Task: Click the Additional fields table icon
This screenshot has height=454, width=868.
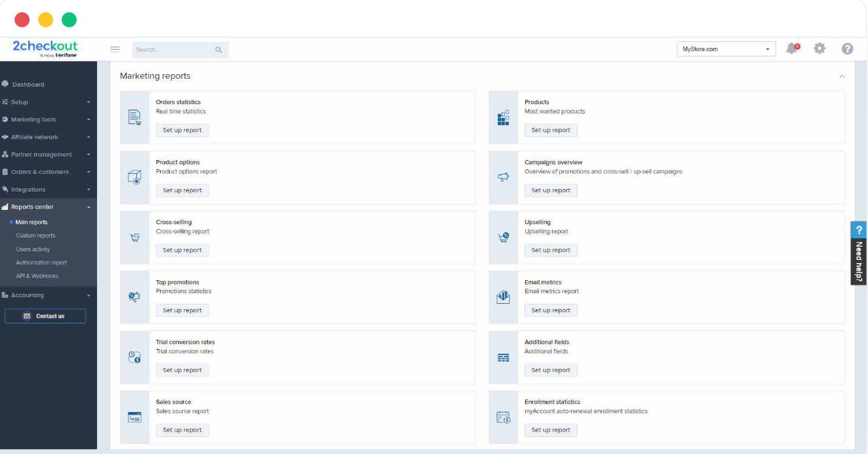Action: 503,358
